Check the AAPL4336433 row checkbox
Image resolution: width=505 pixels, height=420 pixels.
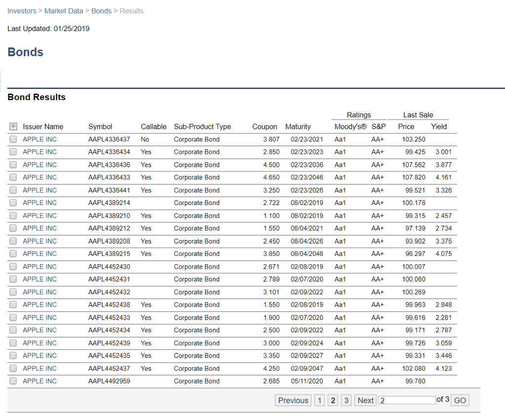pos(13,177)
